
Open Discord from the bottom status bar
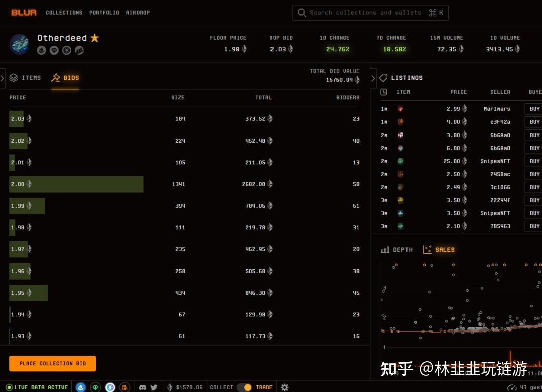143,387
